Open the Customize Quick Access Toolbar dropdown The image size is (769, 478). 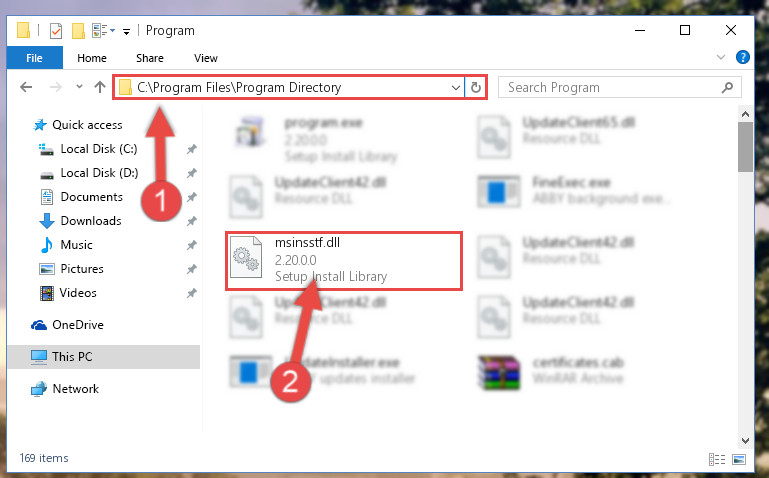(x=126, y=31)
